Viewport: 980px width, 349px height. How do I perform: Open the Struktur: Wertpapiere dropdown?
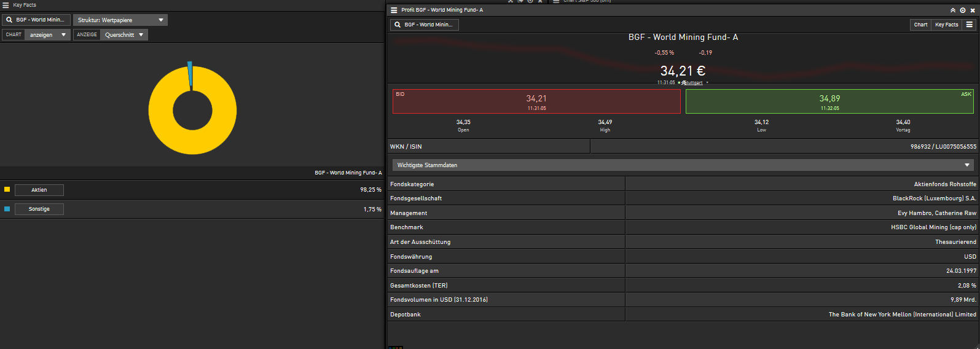point(120,20)
